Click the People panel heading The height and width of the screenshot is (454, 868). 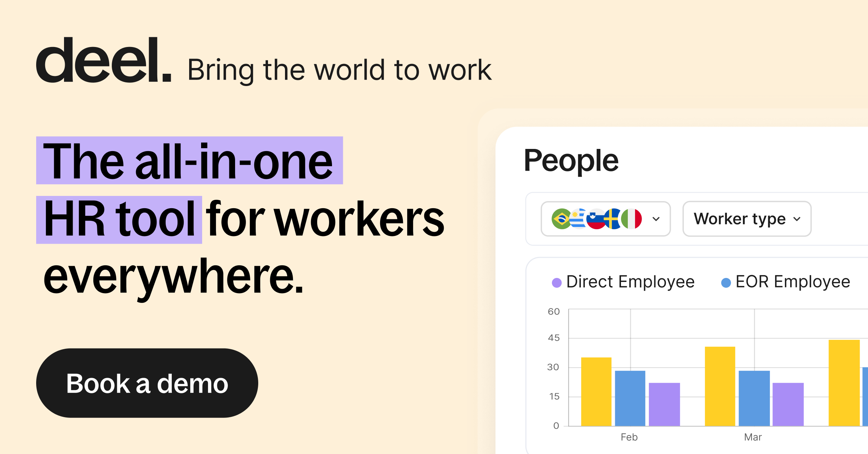571,160
